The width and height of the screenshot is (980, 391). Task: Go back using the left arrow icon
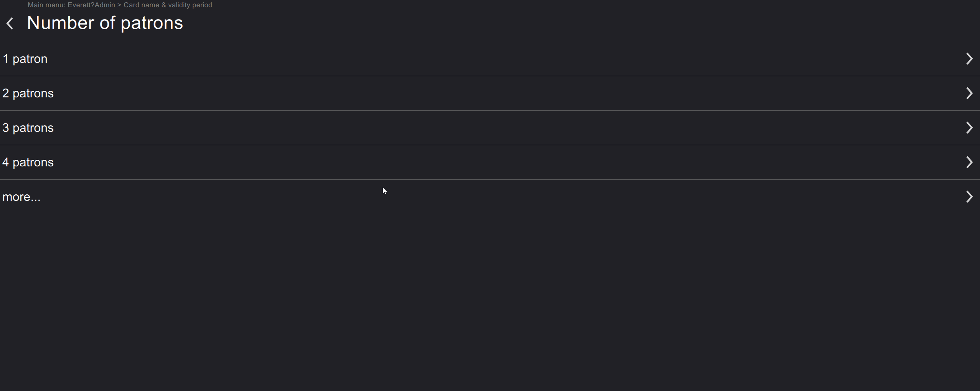(10, 23)
